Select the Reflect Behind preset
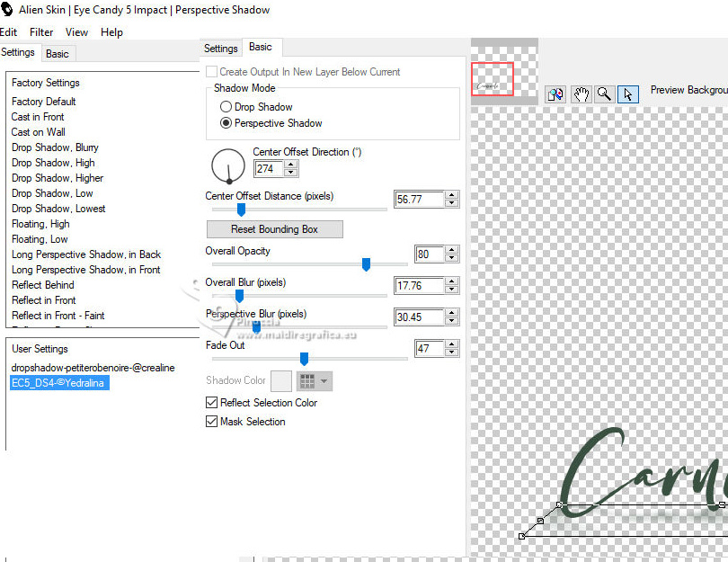The width and height of the screenshot is (728, 562). (43, 285)
